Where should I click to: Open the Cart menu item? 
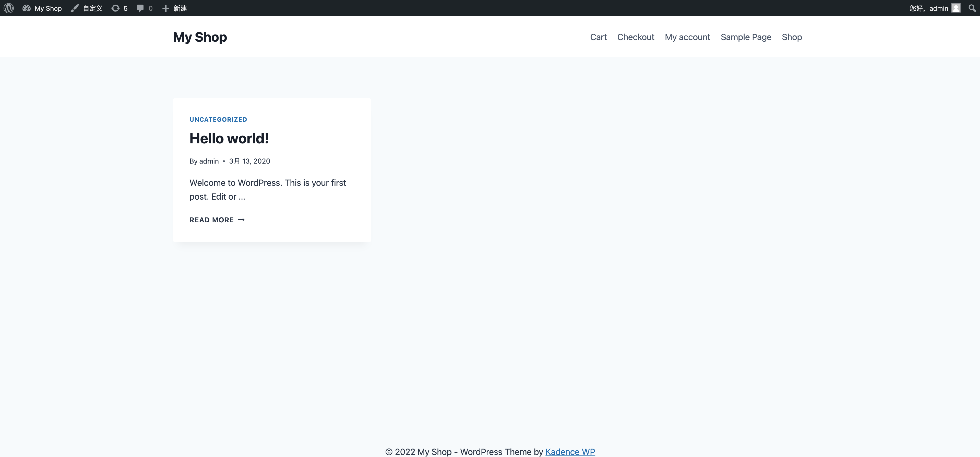(598, 37)
